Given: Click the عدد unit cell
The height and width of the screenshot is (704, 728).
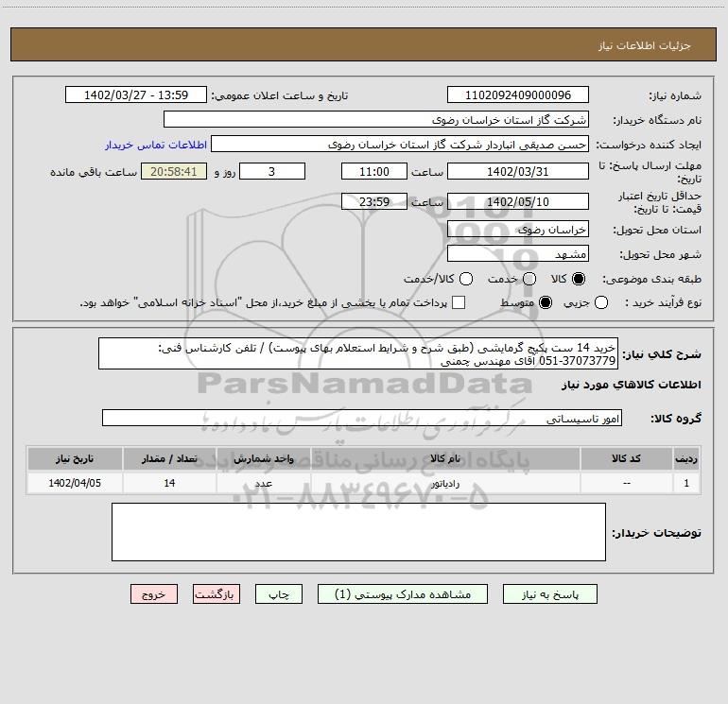Looking at the screenshot, I should point(263,483).
